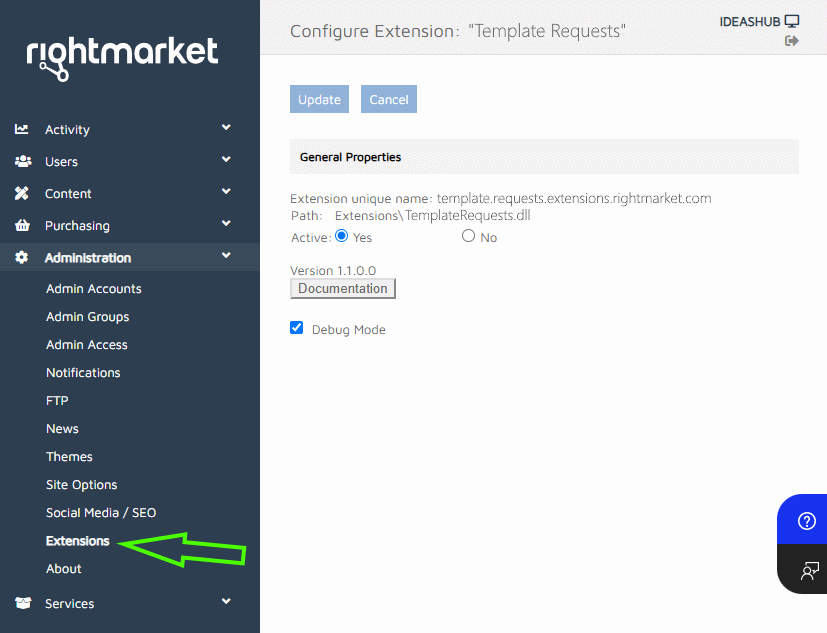Select the Active Yes radio button
The height and width of the screenshot is (633, 827).
tap(341, 236)
